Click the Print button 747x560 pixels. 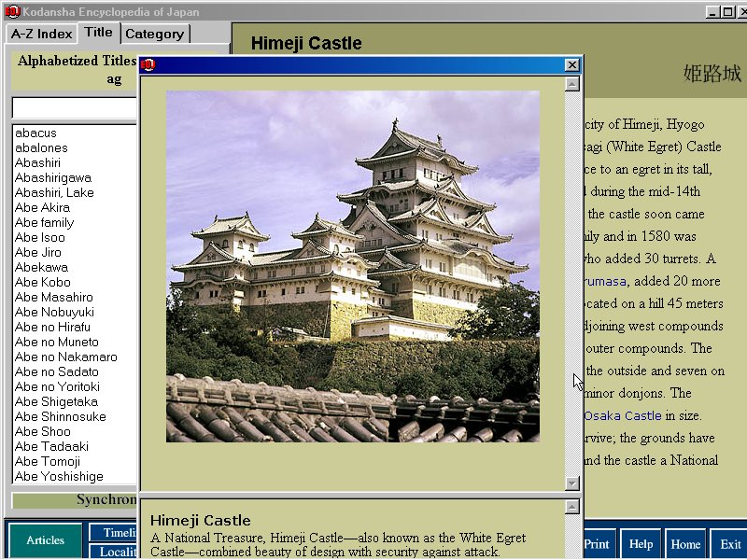[x=599, y=544]
